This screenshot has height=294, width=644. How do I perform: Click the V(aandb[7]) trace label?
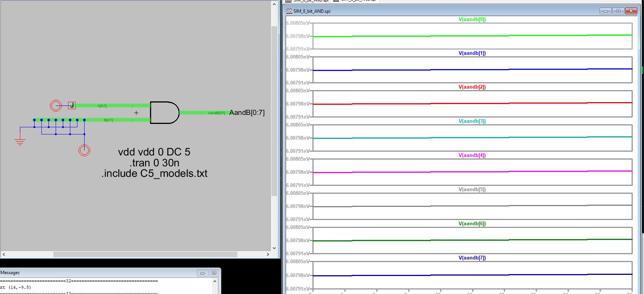[472, 258]
